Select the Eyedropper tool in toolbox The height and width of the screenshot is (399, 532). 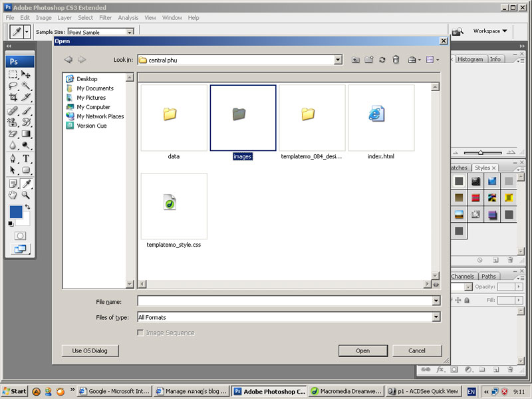click(26, 184)
